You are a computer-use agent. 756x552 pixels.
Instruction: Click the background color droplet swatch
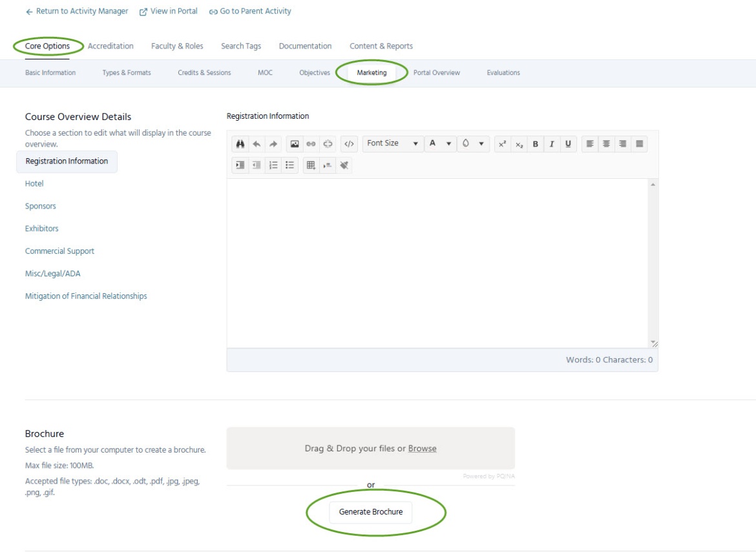tap(465, 143)
